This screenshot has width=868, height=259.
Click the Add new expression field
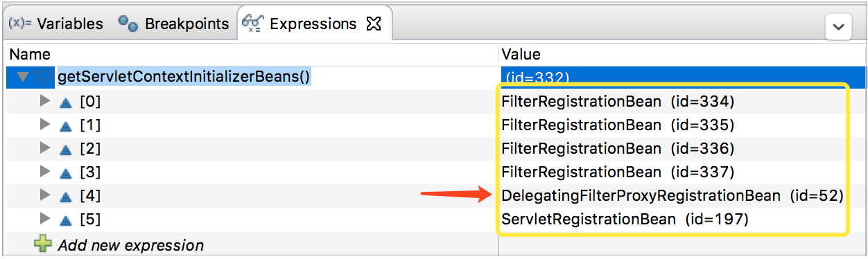131,245
